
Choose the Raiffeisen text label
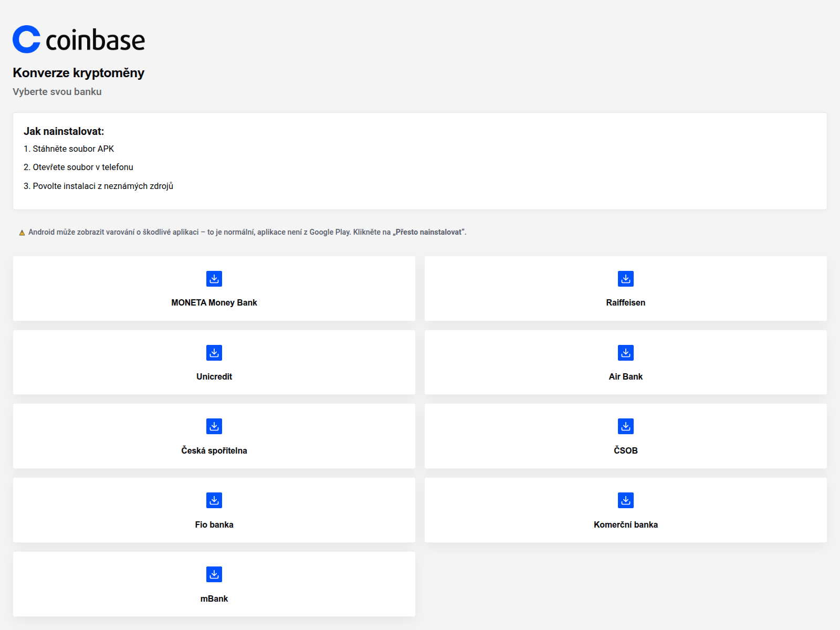tap(625, 302)
